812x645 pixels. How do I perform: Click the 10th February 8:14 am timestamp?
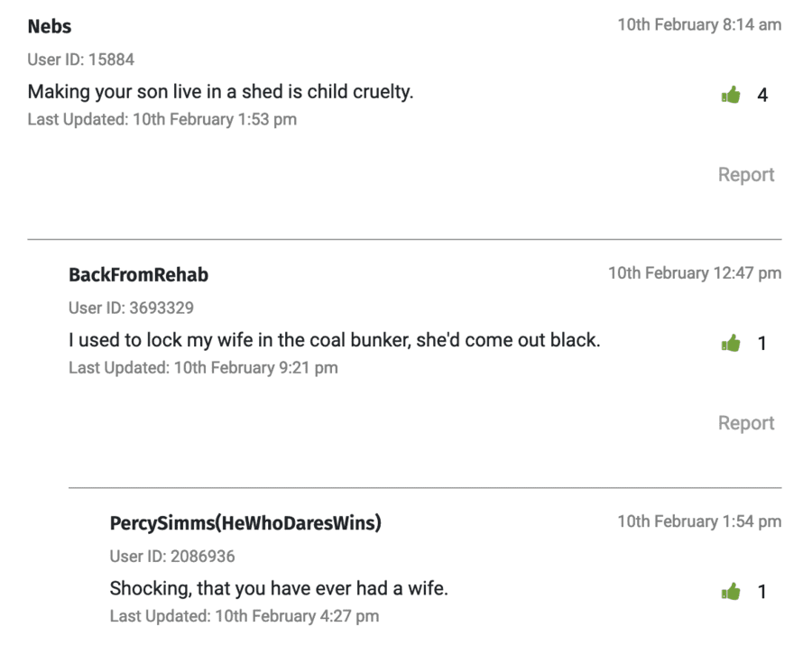point(699,25)
